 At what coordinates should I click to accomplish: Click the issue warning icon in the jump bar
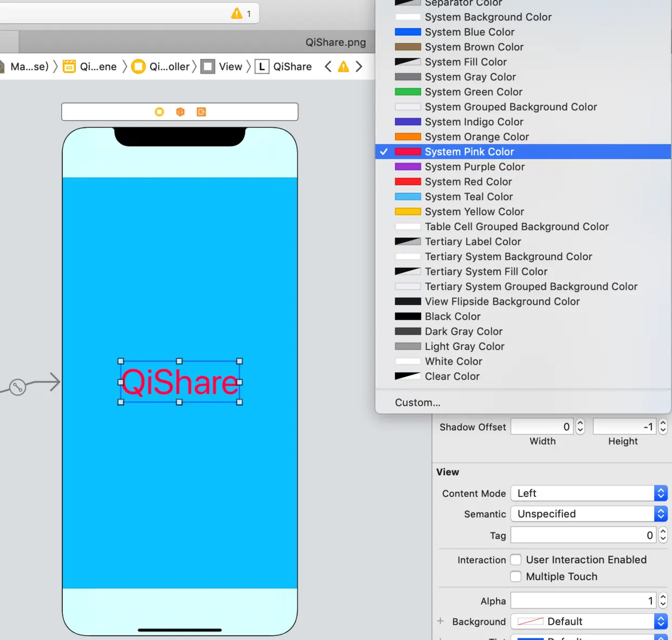(344, 67)
